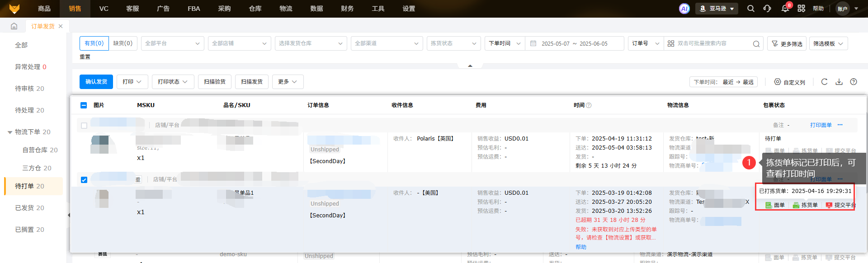Open the 仓库 top menu
This screenshot has width=868, height=263.
pyautogui.click(x=255, y=9)
